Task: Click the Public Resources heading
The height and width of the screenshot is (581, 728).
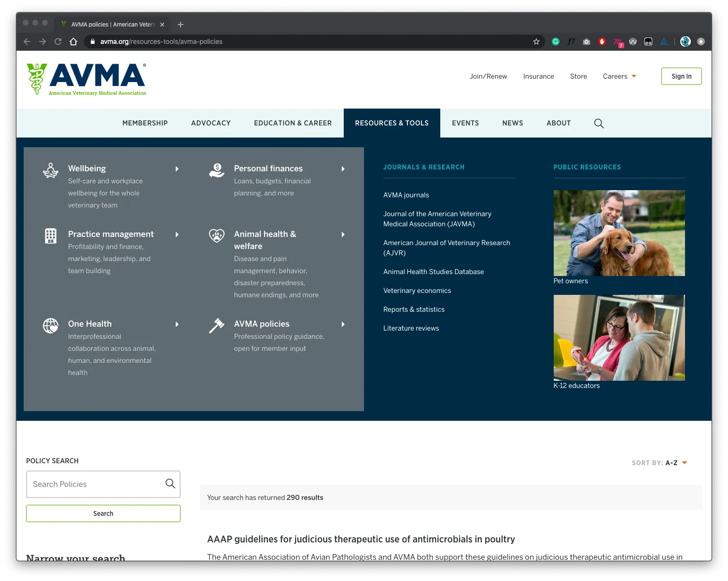Action: pos(587,167)
